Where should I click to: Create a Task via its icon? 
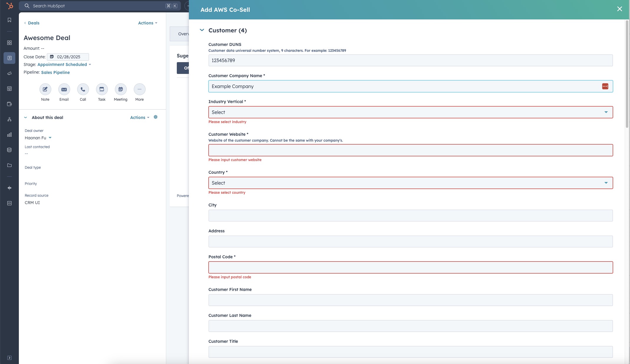[102, 89]
